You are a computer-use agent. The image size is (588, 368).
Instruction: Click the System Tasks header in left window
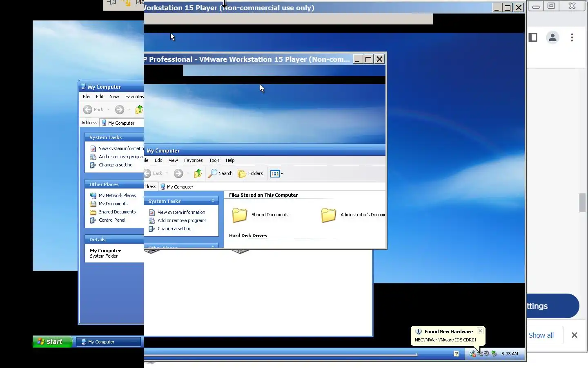pyautogui.click(x=114, y=137)
